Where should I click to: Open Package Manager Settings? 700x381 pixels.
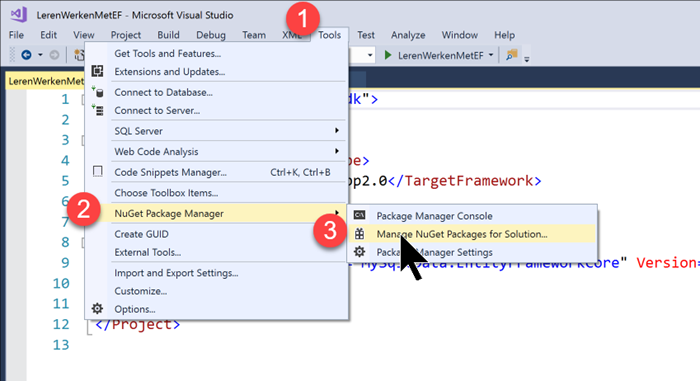473,252
